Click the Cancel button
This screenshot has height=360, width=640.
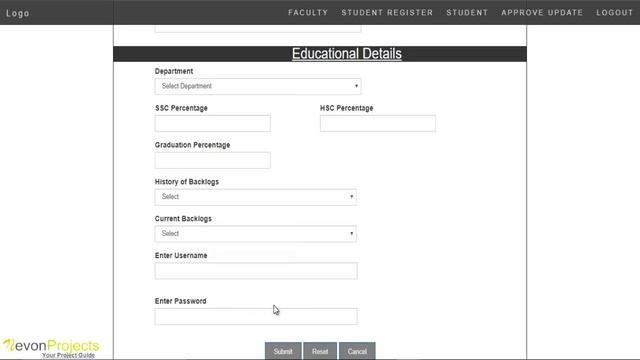(x=357, y=351)
